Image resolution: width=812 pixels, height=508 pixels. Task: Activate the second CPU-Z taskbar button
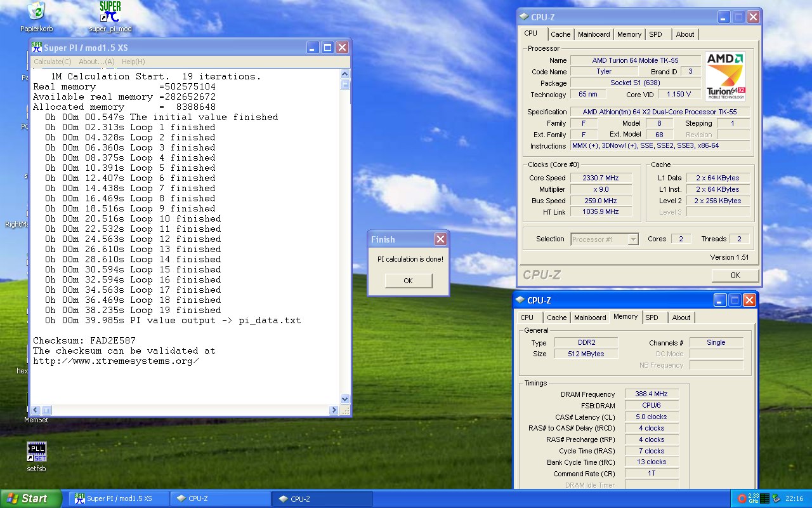322,498
